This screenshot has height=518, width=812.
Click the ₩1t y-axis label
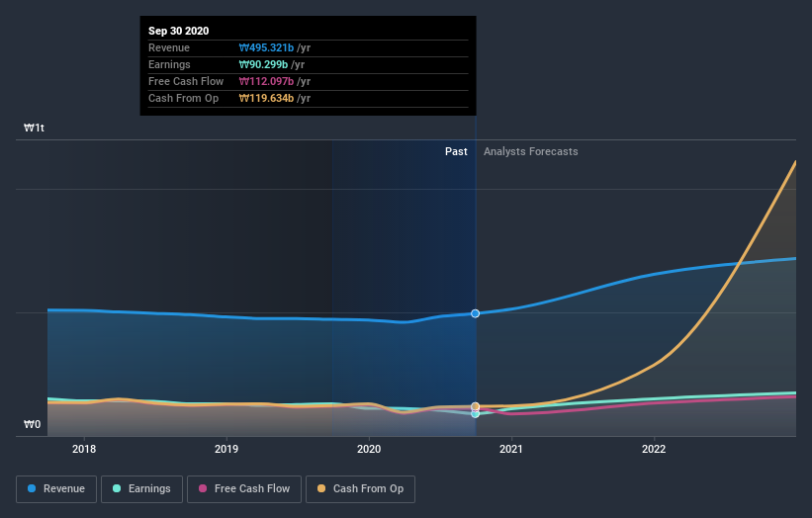click(35, 128)
